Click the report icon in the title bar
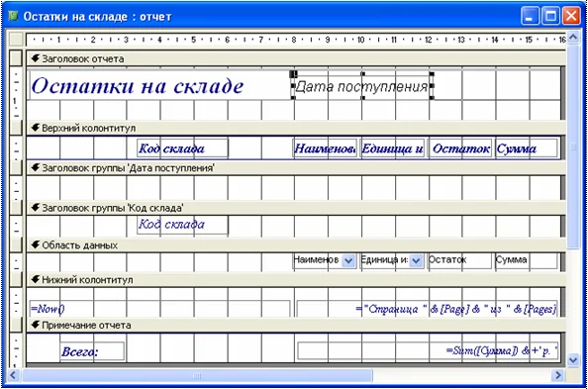588x389 pixels. 13,16
